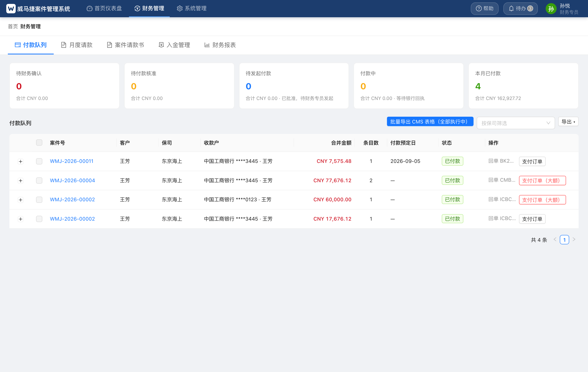
Task: Open case link WMJ-2026-00004
Action: coord(72,180)
